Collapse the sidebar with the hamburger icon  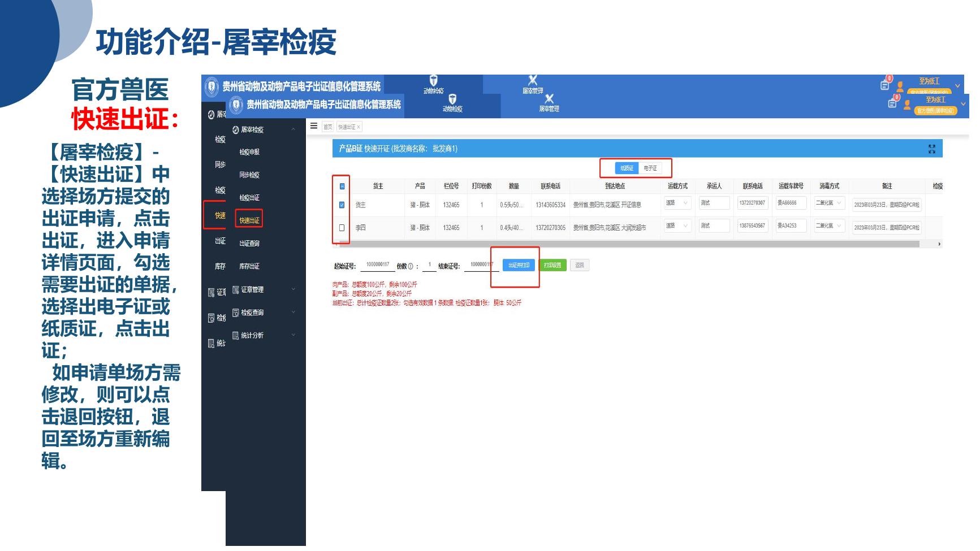pyautogui.click(x=314, y=126)
